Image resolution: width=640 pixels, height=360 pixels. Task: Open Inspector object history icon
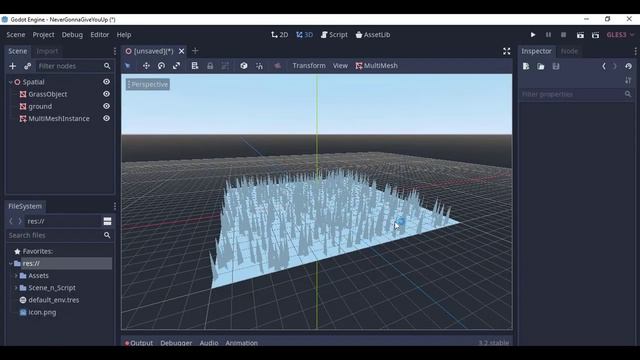(628, 66)
